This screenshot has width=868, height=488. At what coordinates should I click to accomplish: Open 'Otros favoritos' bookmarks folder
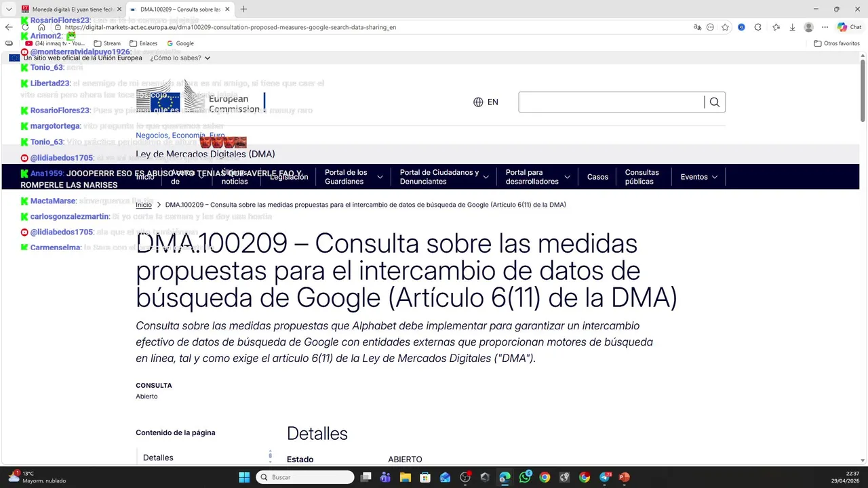[837, 43]
